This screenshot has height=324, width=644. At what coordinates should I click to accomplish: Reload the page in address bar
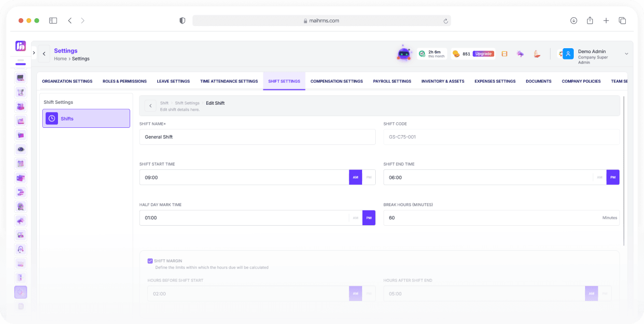(x=446, y=21)
